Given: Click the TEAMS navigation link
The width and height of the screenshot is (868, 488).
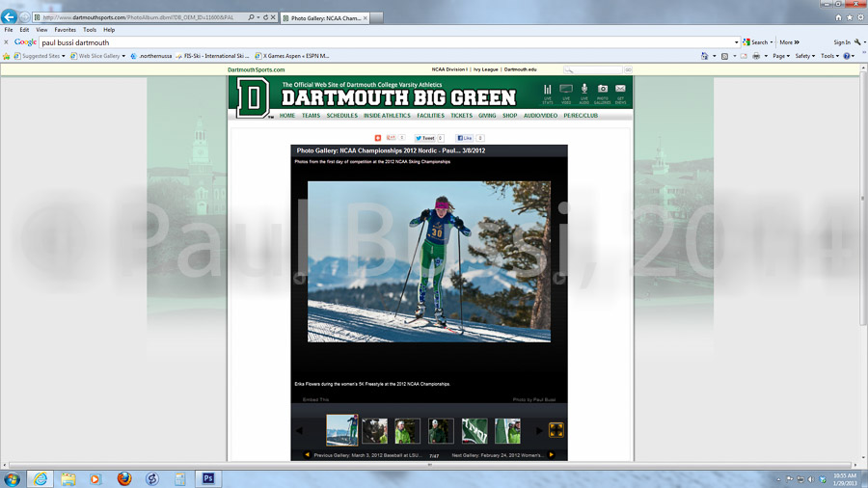Looking at the screenshot, I should pos(311,116).
